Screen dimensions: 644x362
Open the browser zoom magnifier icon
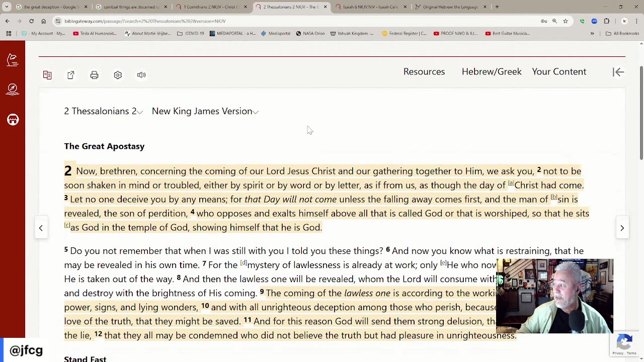tap(554, 21)
